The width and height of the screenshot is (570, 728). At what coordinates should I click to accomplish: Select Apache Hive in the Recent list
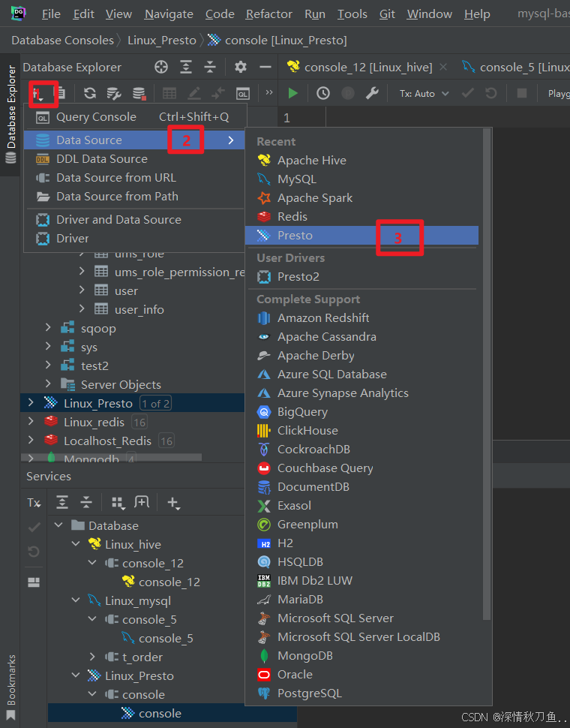coord(361,160)
